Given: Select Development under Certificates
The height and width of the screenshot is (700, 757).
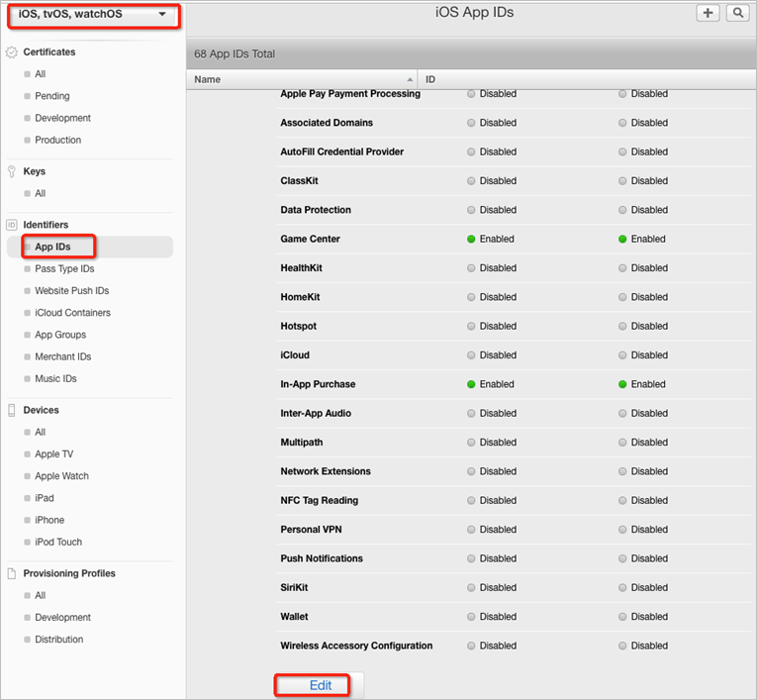Looking at the screenshot, I should [62, 118].
